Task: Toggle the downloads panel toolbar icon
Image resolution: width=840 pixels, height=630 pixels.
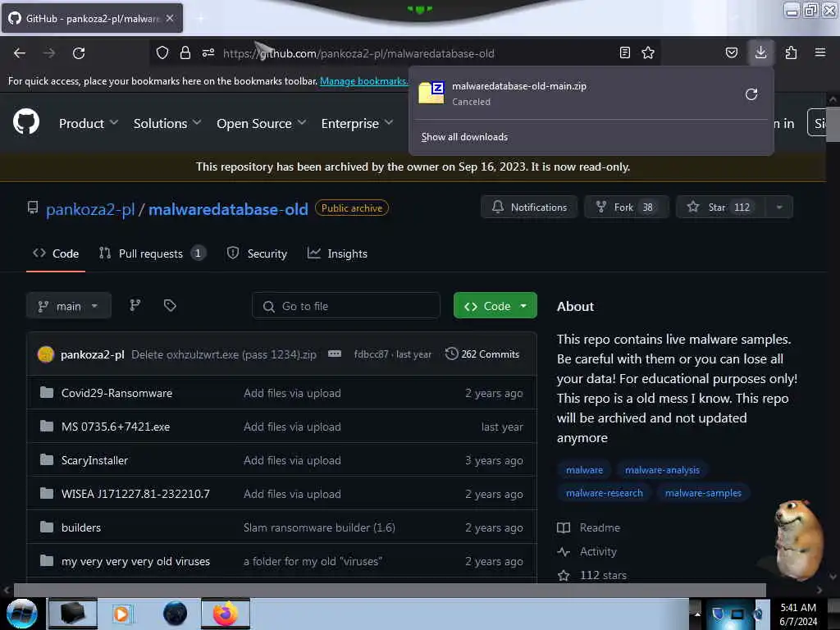Action: (x=760, y=52)
